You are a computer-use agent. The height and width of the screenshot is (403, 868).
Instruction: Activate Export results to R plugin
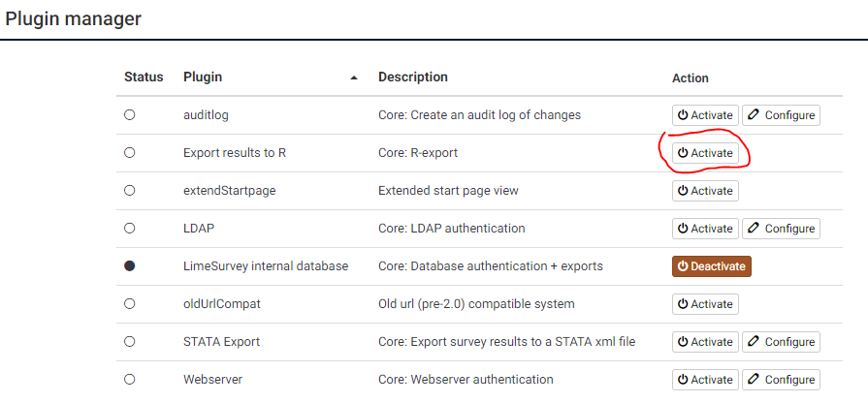coord(705,152)
